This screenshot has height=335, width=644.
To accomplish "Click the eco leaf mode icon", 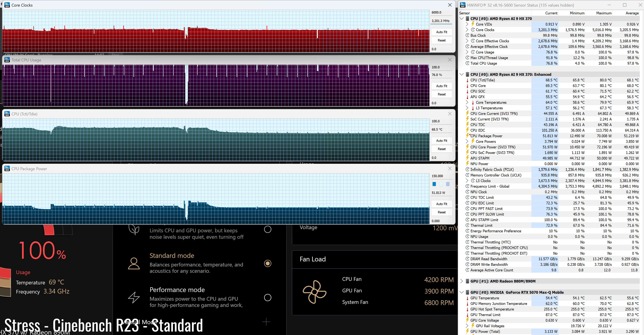I will (x=134, y=229).
